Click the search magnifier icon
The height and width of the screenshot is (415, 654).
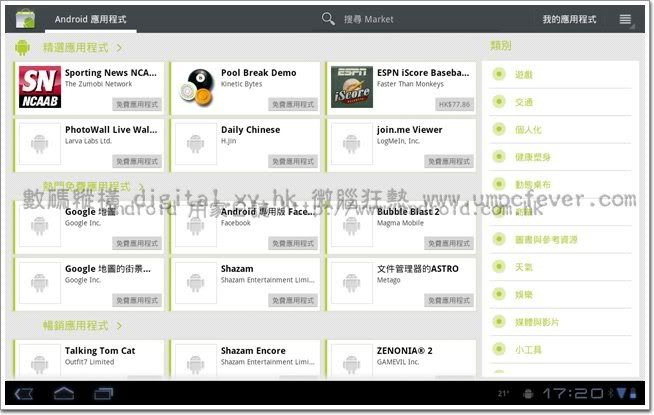pos(328,19)
